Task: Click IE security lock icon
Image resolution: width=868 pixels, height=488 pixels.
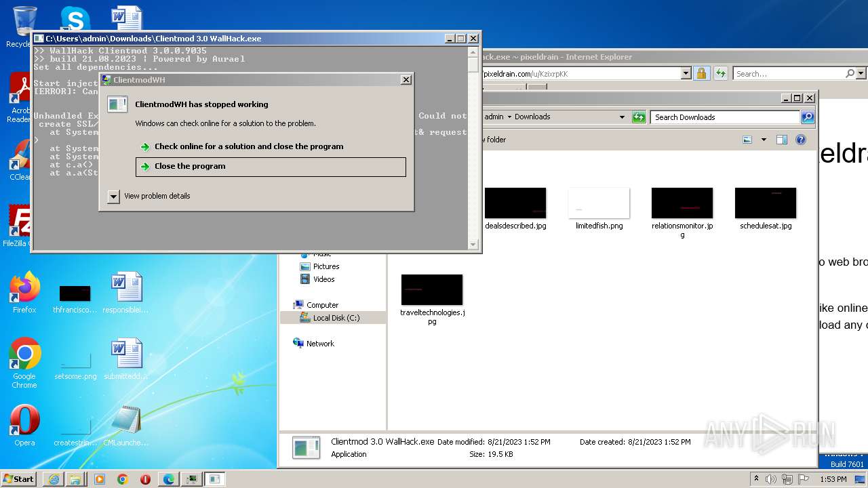Action: tap(701, 73)
